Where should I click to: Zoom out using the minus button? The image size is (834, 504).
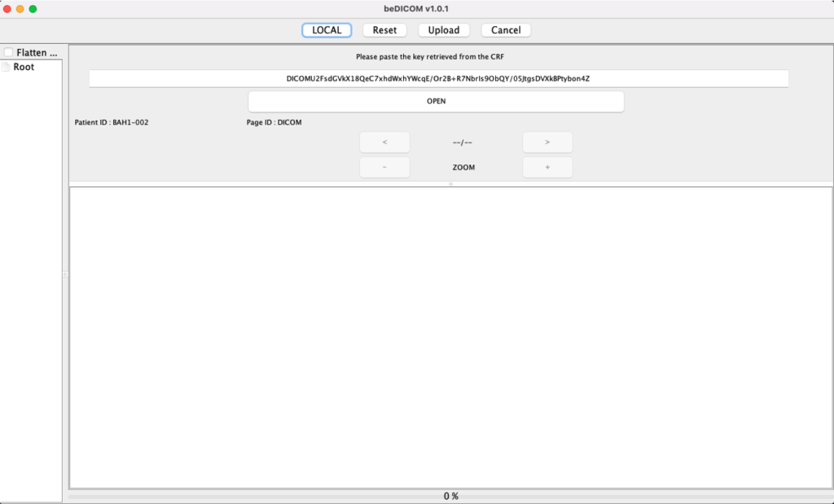[384, 167]
